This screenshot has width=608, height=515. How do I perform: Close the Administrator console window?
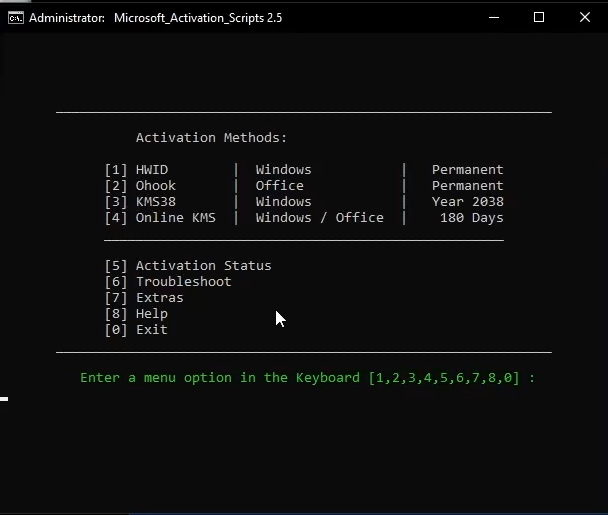click(585, 17)
